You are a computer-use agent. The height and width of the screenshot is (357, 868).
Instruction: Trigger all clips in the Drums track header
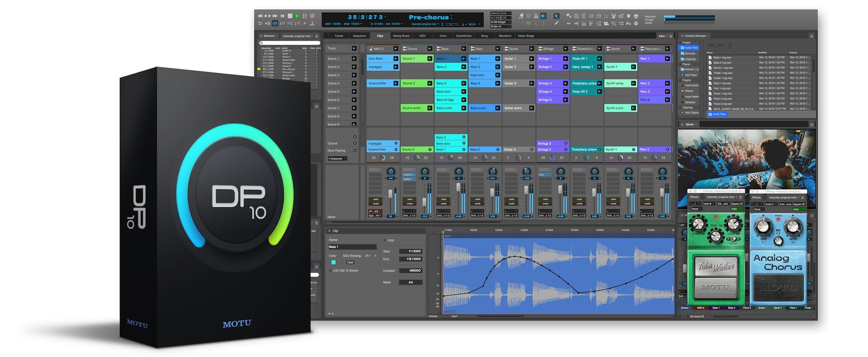click(x=430, y=49)
